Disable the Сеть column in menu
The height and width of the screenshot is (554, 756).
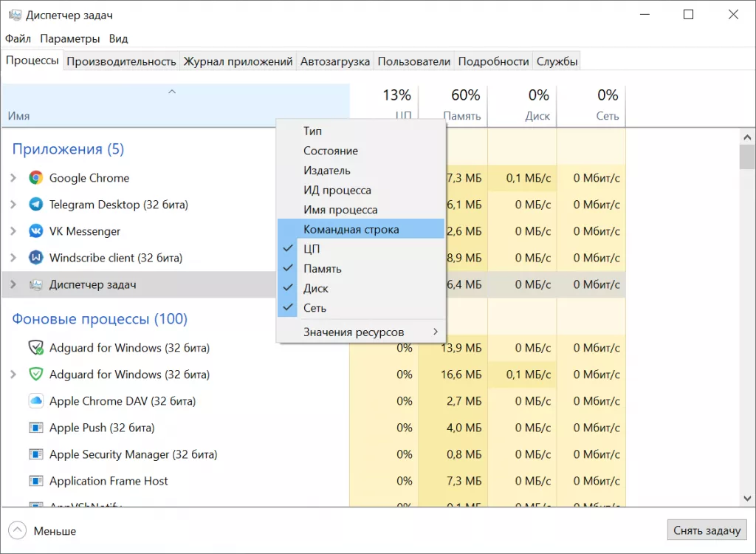pos(315,308)
